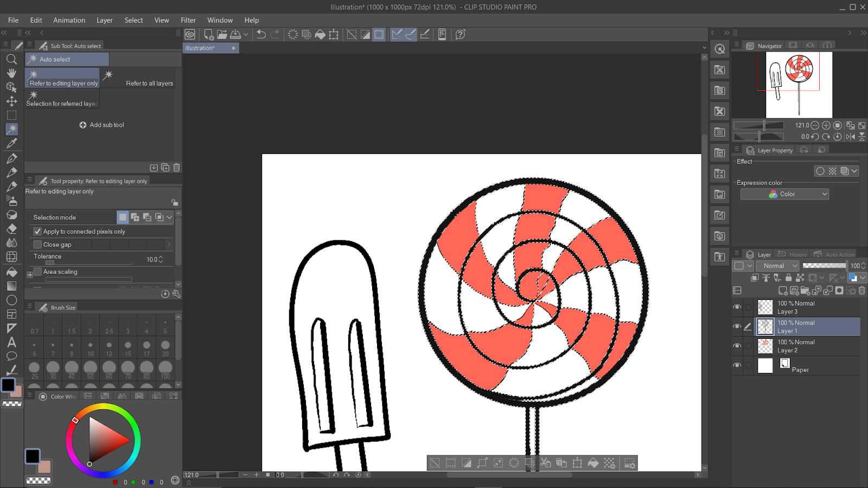Click the Delete layer trash icon
The width and height of the screenshot is (868, 488).
[861, 291]
